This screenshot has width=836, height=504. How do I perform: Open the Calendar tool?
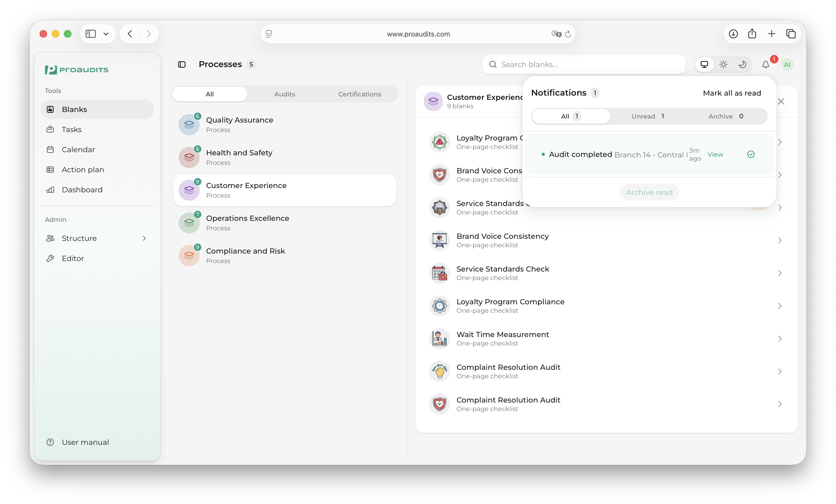[97, 149]
